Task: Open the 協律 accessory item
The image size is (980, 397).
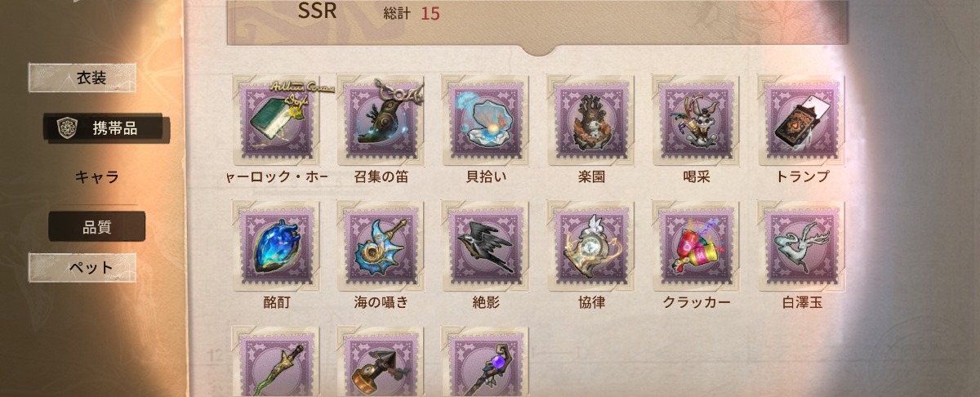Action: pyautogui.click(x=590, y=245)
